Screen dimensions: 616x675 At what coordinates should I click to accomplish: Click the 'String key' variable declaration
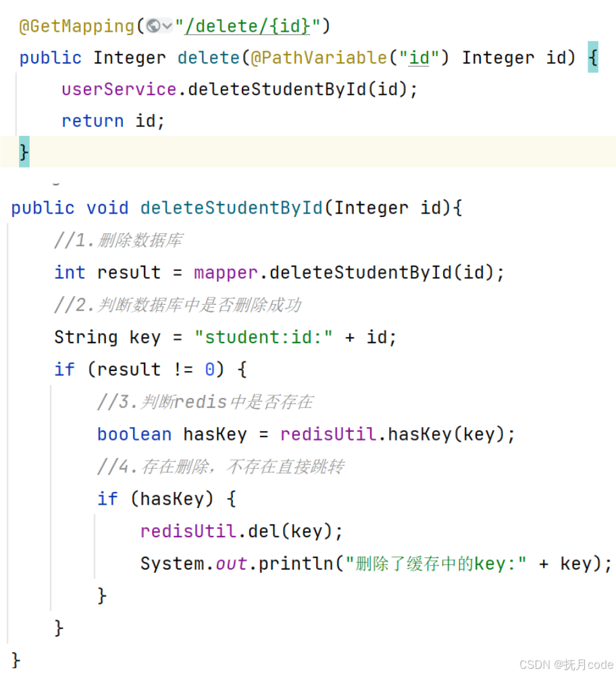(107, 337)
